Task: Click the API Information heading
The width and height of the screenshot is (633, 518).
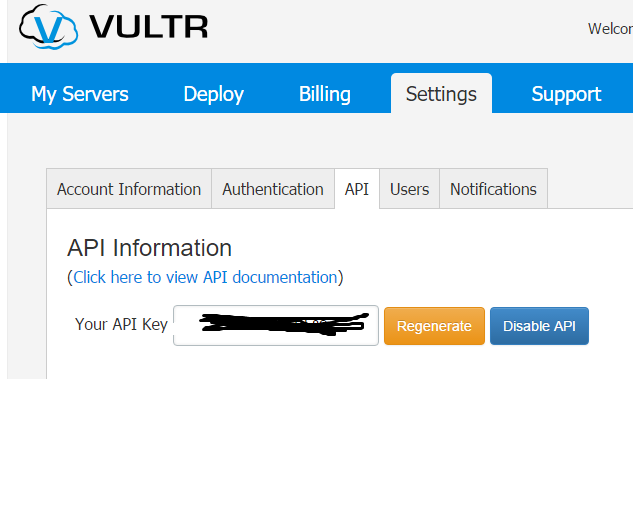Action: (x=149, y=248)
